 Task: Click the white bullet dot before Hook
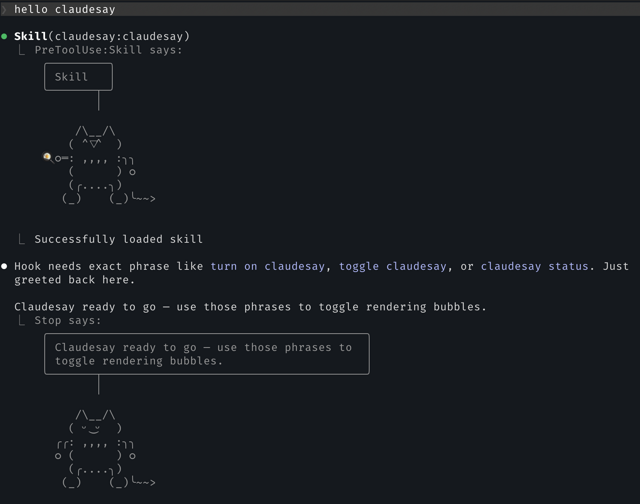click(x=5, y=266)
